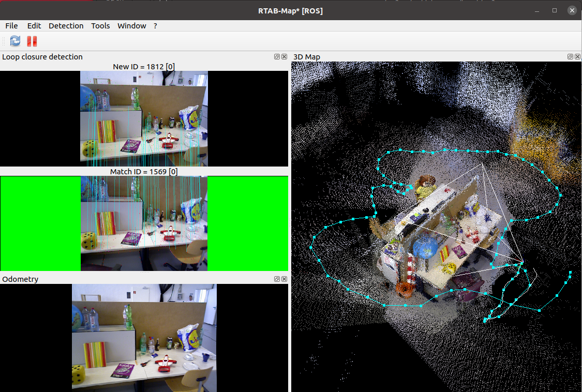The width and height of the screenshot is (582, 392).
Task: Open the Detection menu
Action: [x=66, y=26]
